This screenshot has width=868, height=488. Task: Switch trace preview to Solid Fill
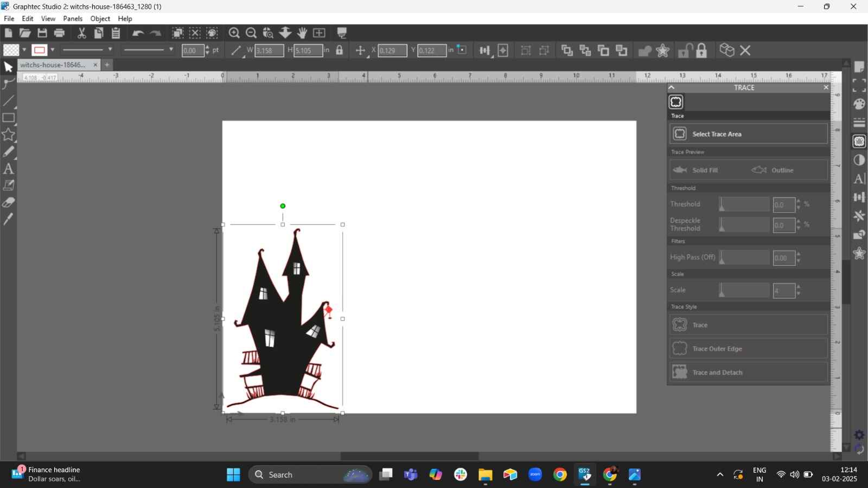696,170
